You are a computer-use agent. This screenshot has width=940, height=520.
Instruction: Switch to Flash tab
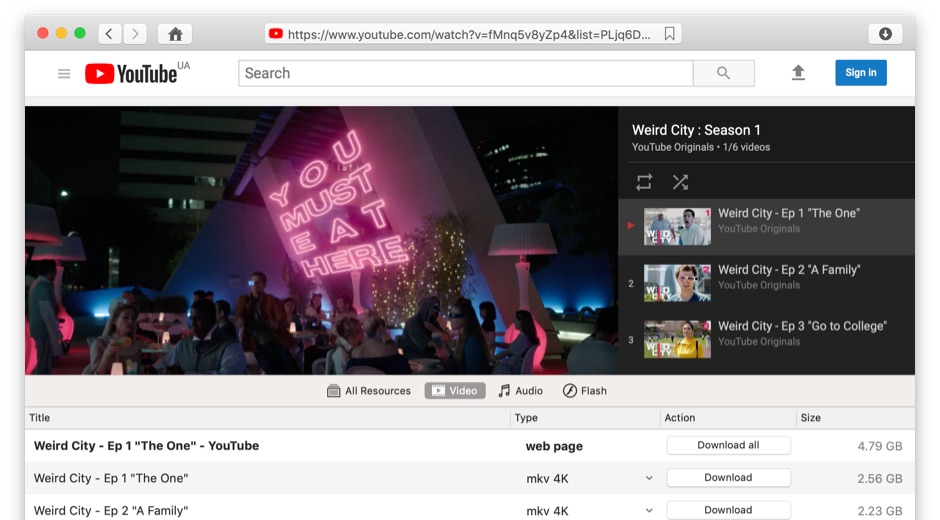click(585, 391)
